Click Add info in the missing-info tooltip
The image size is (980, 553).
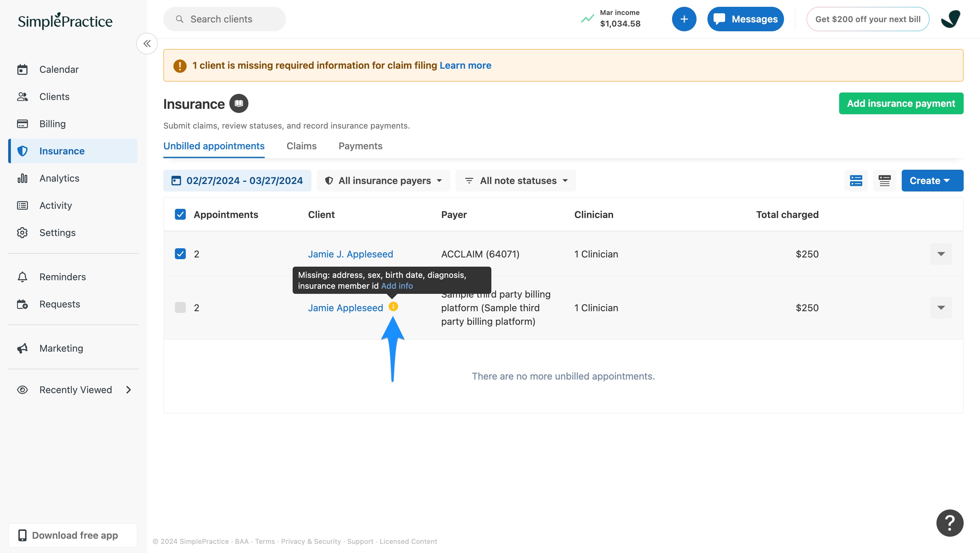pyautogui.click(x=397, y=286)
